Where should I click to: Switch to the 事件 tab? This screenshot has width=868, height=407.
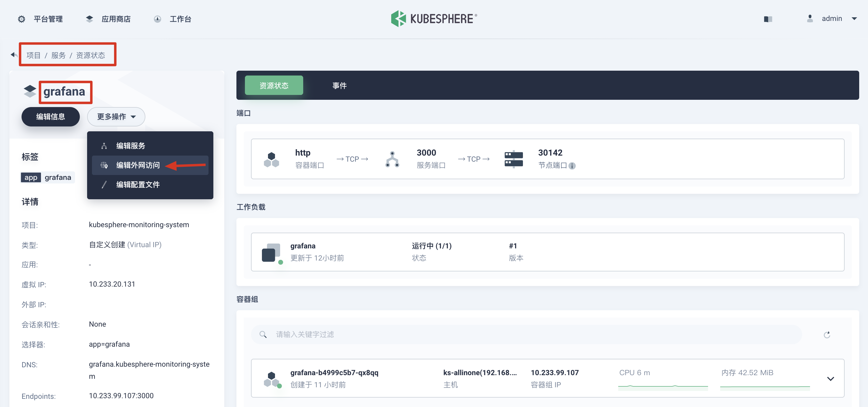[339, 85]
